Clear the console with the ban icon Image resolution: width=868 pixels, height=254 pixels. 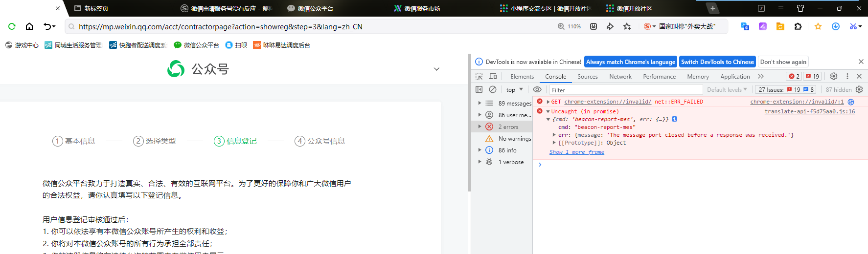493,89
